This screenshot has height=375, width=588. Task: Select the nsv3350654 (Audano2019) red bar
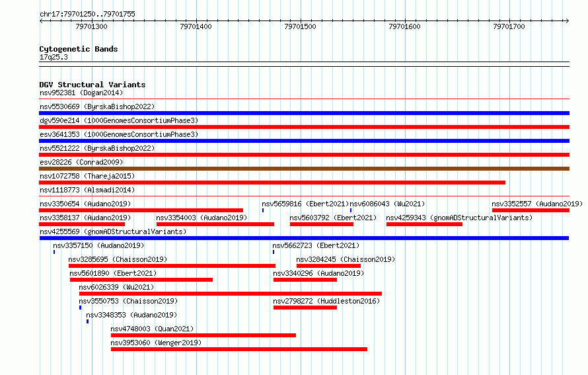pos(141,210)
